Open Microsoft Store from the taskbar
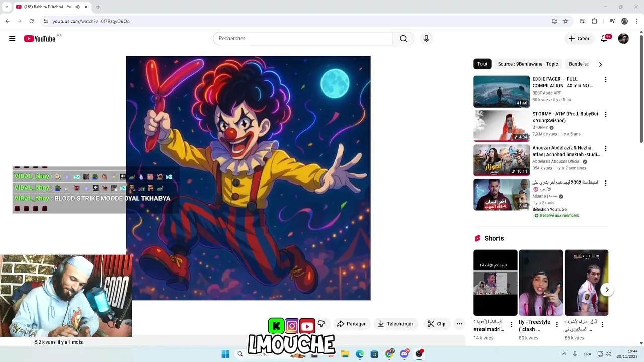 click(374, 354)
